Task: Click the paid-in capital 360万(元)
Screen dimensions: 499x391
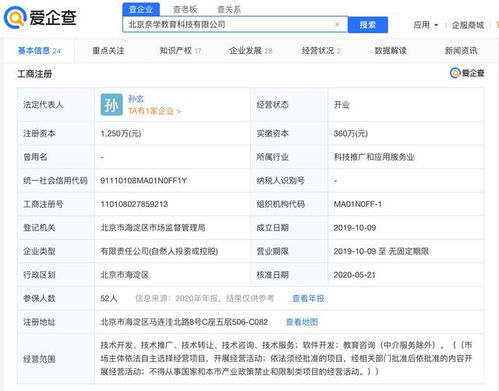Action: click(351, 134)
